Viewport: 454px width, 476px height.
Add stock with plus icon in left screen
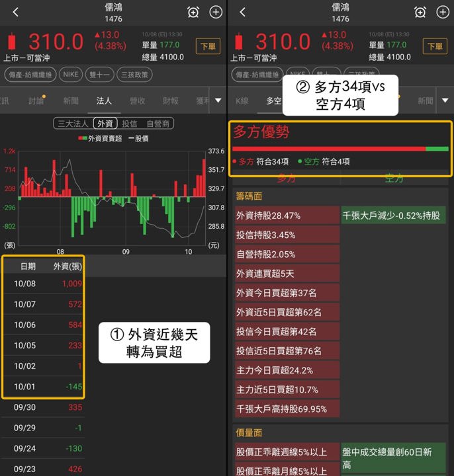[216, 13]
